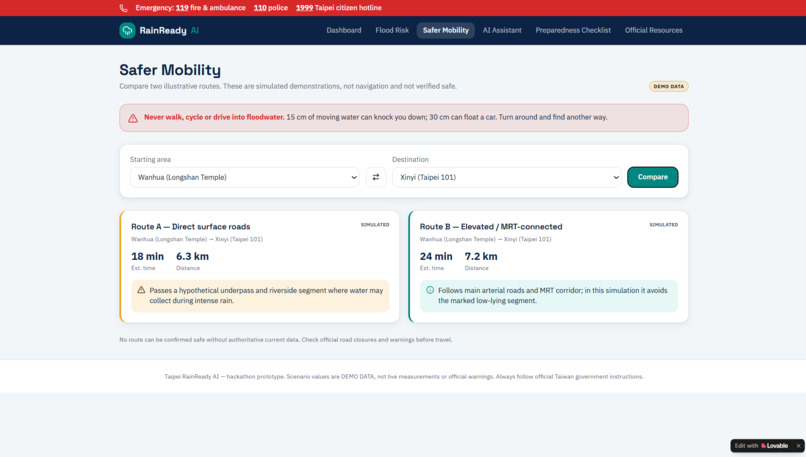Click Route B's arterial roads info note
Screen dimensions: 806x457
[x=548, y=296]
